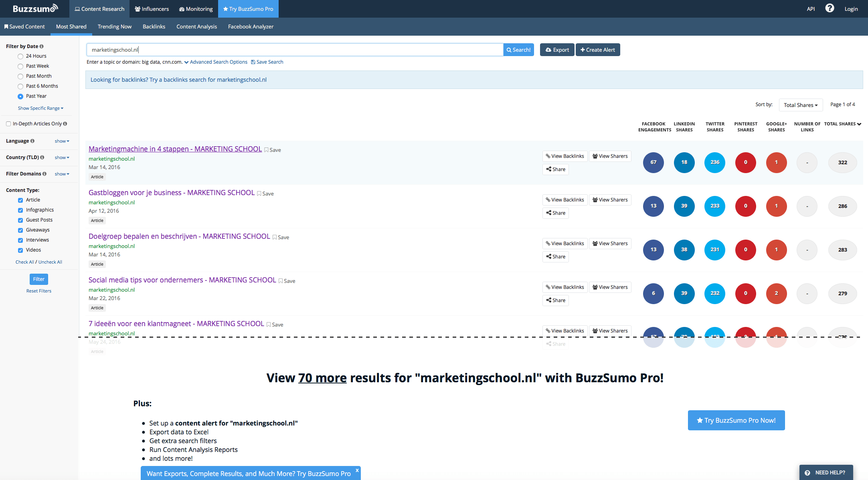Open the Content Research menu
Screen dimensions: 868x480
tap(99, 9)
